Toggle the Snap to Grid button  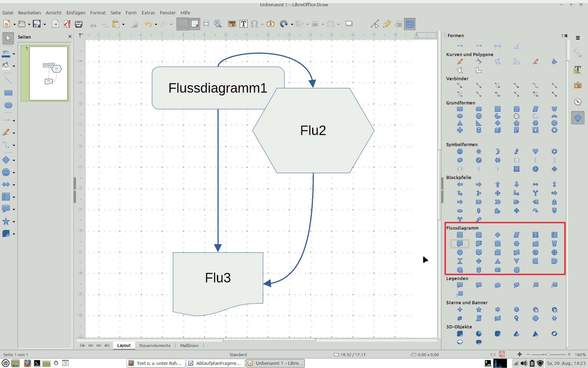pyautogui.click(x=195, y=24)
